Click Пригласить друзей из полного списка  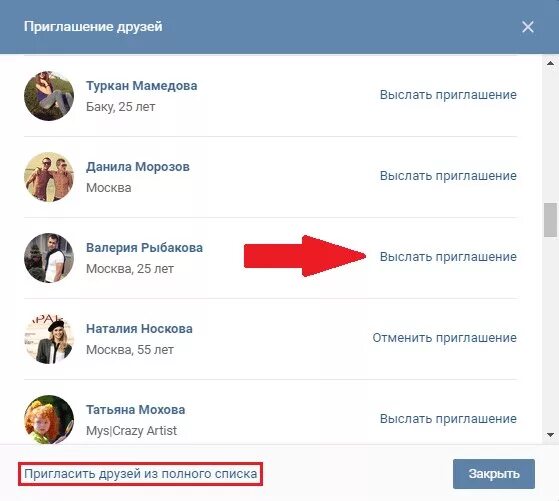click(140, 474)
